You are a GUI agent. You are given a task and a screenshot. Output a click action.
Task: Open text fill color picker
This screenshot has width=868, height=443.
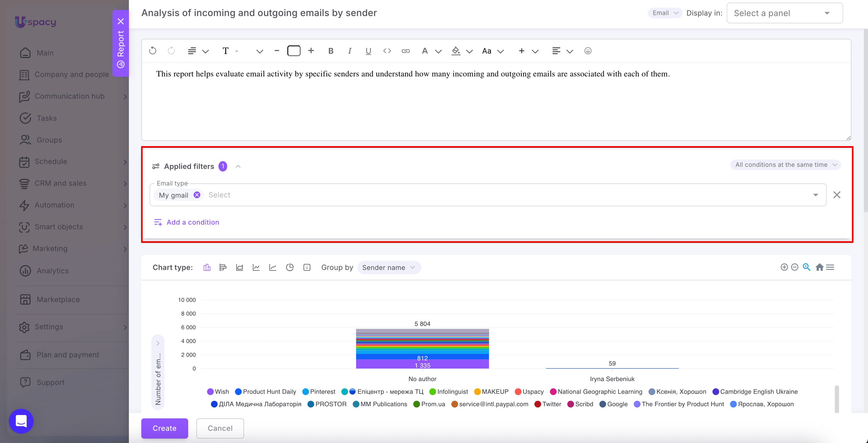coord(456,51)
